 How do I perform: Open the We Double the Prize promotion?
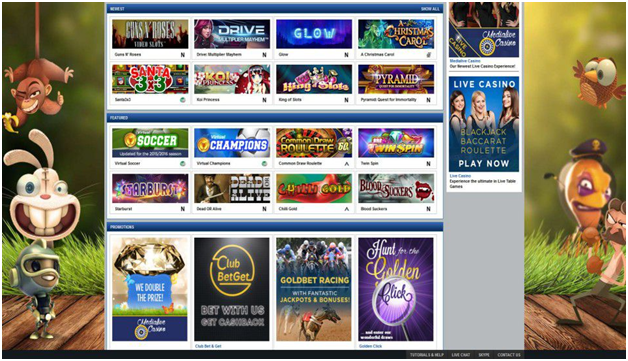150,289
